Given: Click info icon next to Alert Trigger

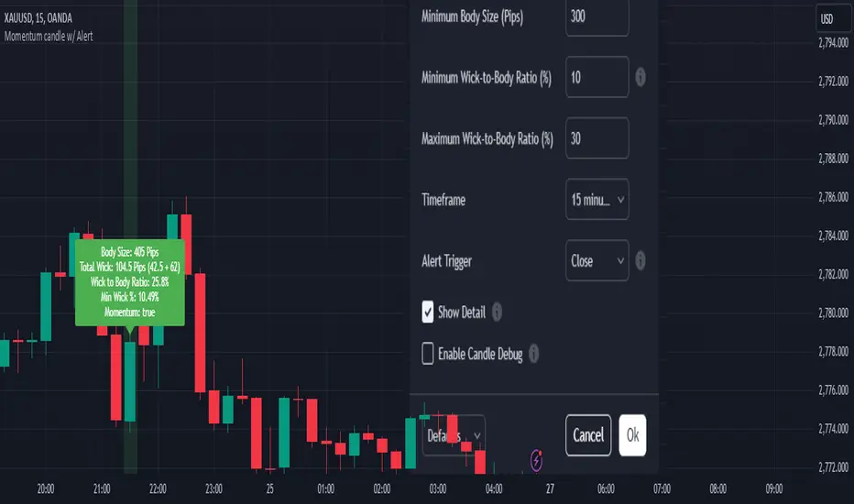Looking at the screenshot, I should [x=640, y=260].
